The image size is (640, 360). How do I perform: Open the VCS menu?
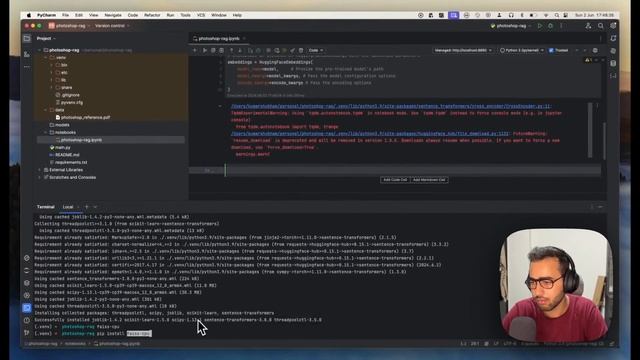tap(201, 15)
